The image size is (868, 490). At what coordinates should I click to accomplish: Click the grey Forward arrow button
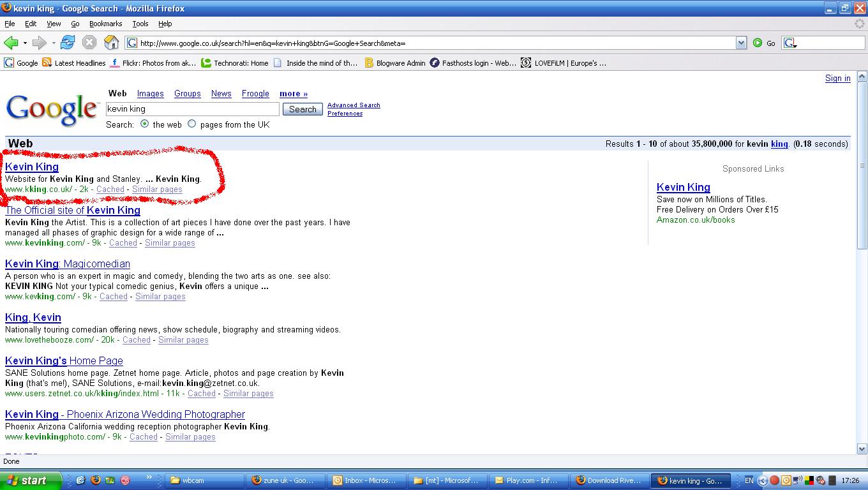[40, 43]
